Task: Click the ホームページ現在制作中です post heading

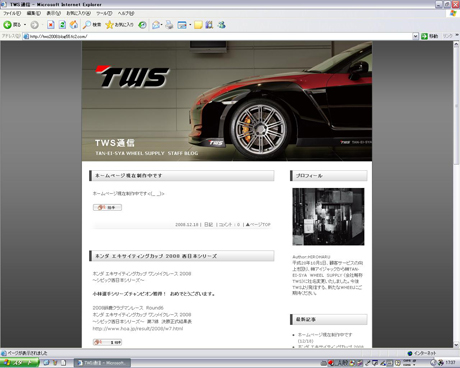Action: pos(128,176)
